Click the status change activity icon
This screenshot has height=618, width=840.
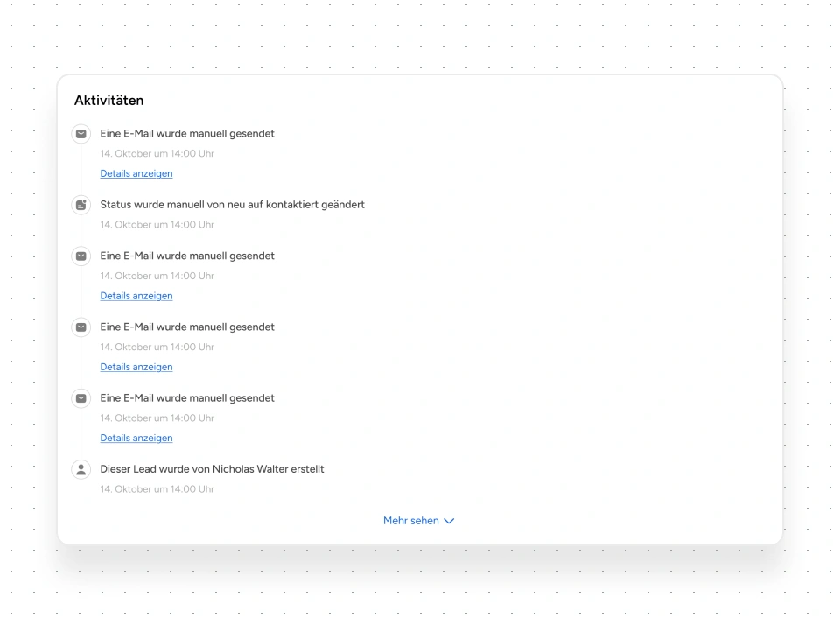click(81, 205)
